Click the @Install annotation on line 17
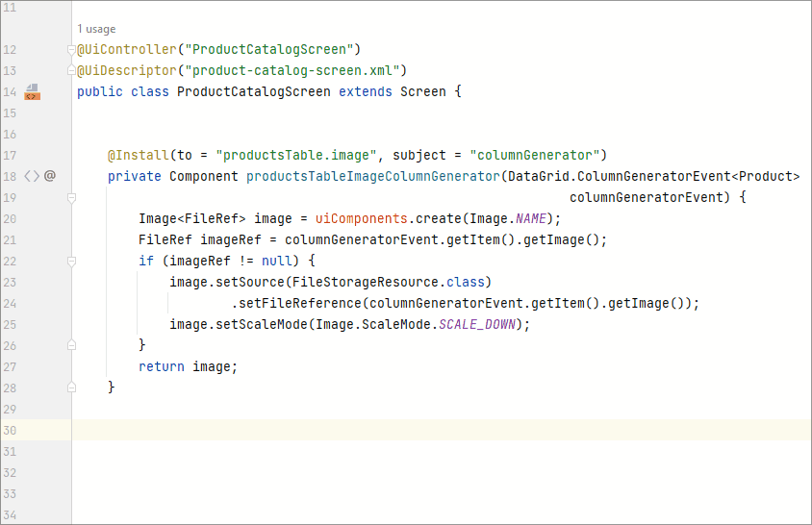Image resolution: width=812 pixels, height=525 pixels. (138, 155)
